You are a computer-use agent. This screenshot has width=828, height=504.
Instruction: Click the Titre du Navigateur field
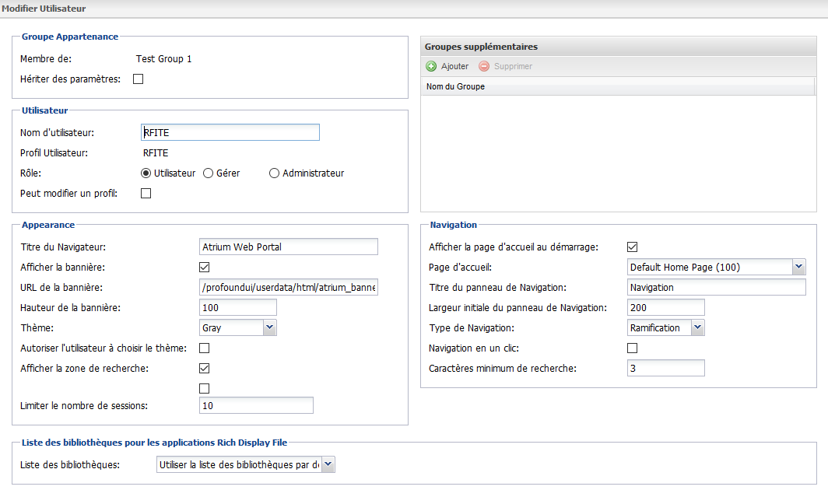pos(288,247)
